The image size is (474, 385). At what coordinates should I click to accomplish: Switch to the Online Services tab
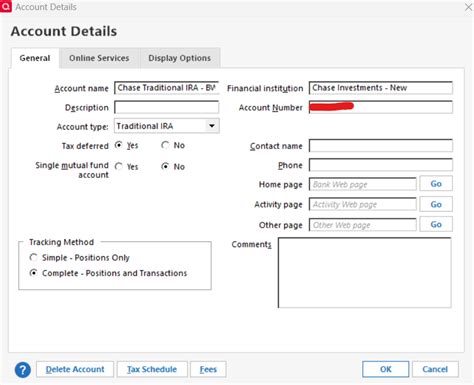tap(99, 58)
